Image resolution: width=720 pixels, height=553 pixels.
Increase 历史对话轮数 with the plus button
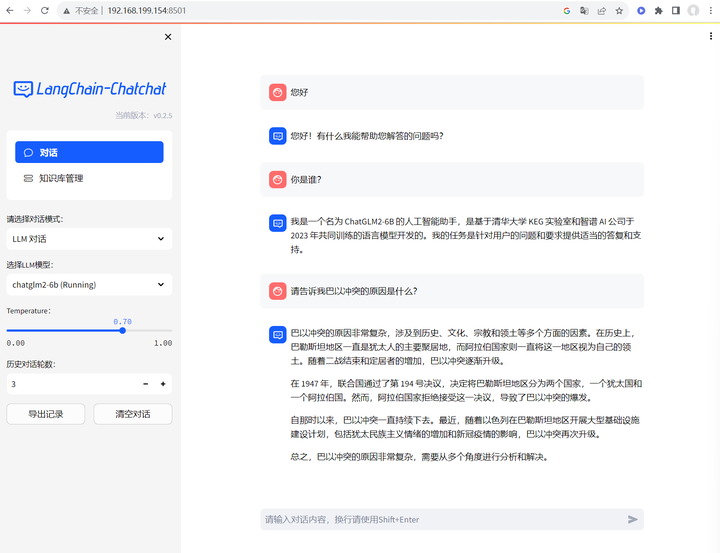click(163, 384)
